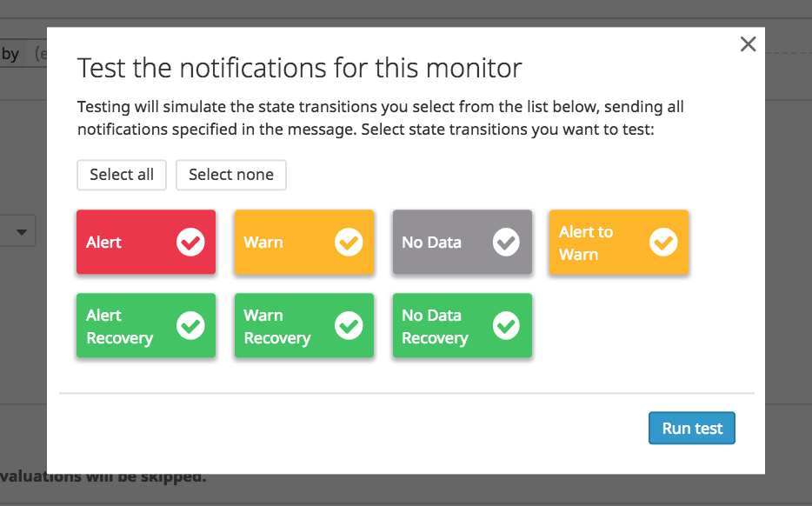
Task: Click the checkmark icon on the Alert tile
Action: (x=190, y=242)
